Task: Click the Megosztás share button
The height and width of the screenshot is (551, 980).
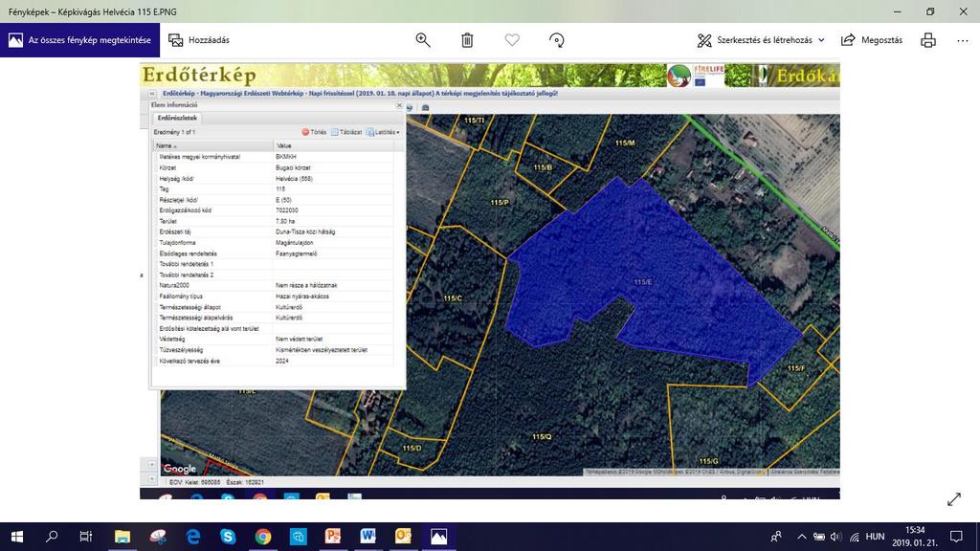Action: 872,40
